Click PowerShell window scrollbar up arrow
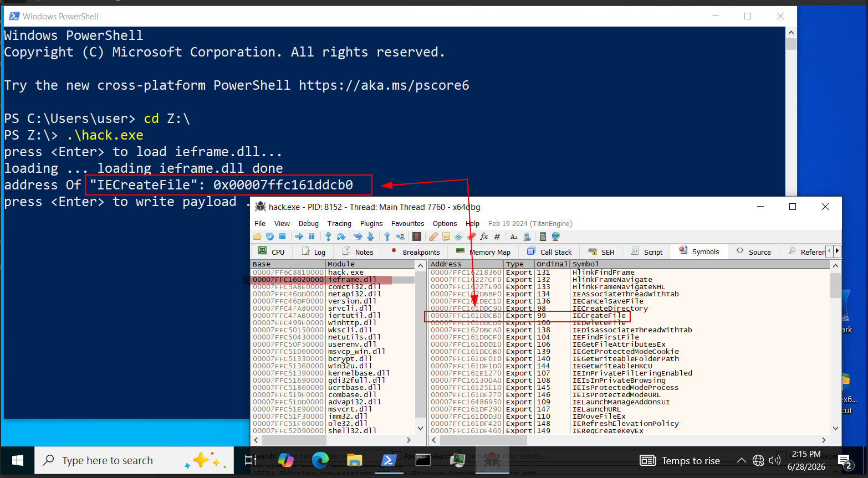Screen dimensions: 868x478 pyautogui.click(x=791, y=33)
